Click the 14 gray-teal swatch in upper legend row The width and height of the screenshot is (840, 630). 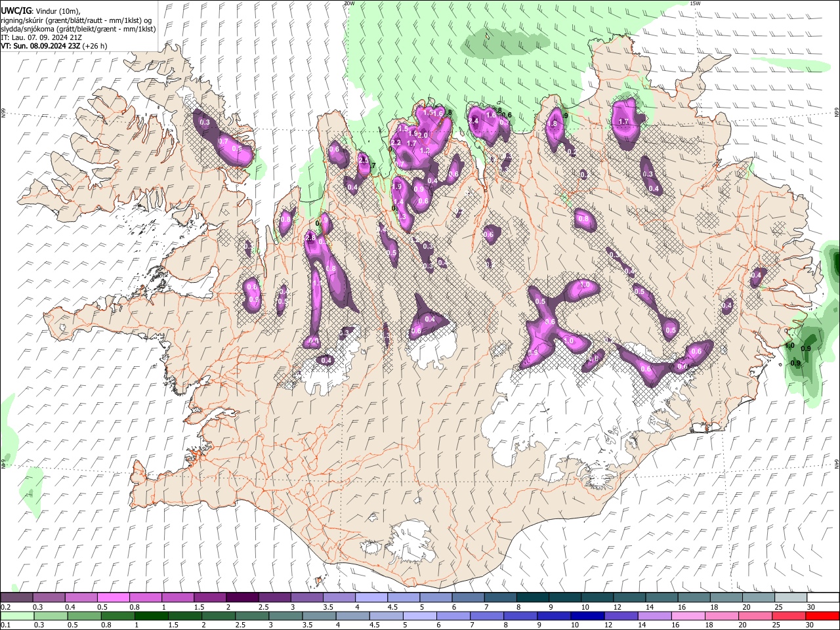click(661, 598)
